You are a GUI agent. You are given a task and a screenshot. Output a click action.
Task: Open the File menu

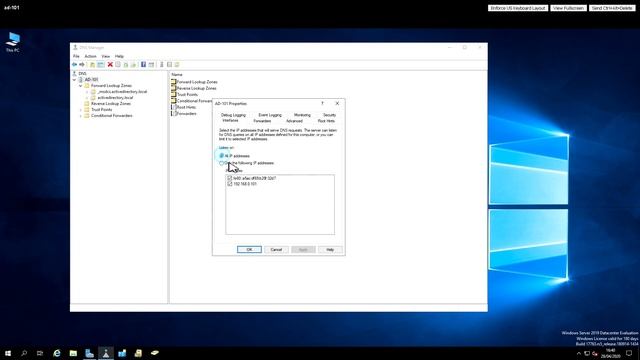pos(76,56)
